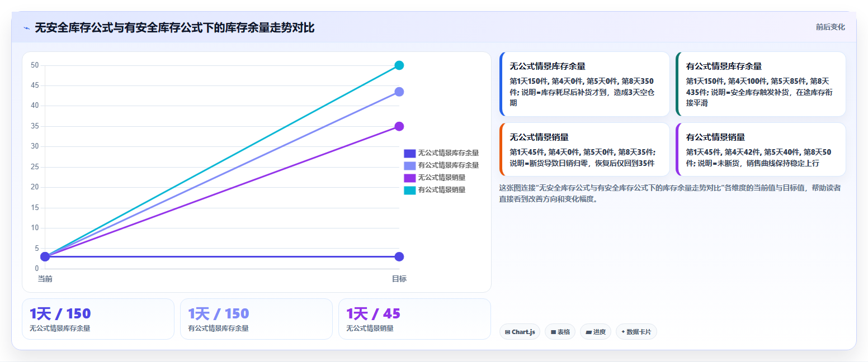Open the 无公式情景销量 info card
The height and width of the screenshot is (362, 868).
(584, 149)
